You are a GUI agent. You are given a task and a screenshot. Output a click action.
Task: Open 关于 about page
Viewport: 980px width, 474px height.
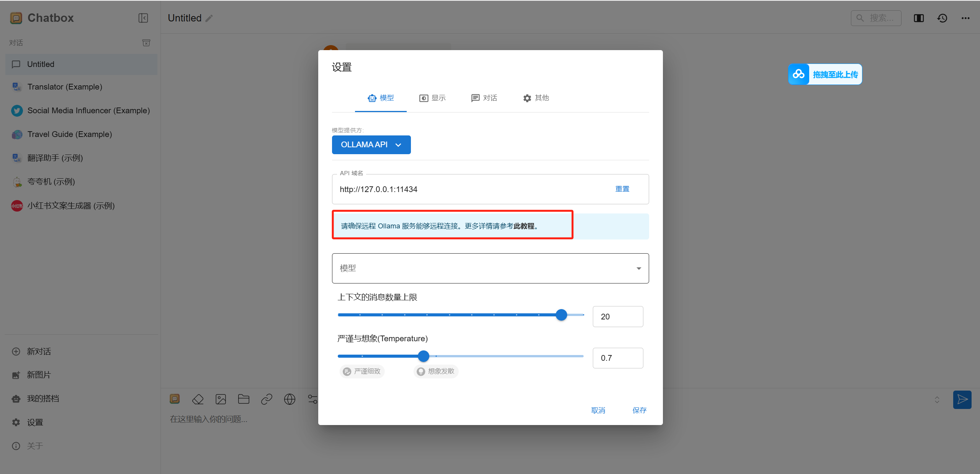(x=81, y=446)
